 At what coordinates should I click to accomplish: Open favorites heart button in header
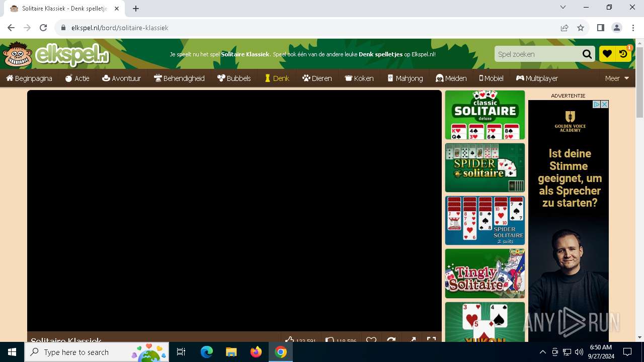[x=607, y=54]
